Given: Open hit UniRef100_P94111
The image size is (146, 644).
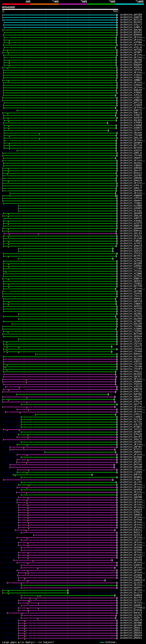Looking at the screenshot, I should [131, 371].
